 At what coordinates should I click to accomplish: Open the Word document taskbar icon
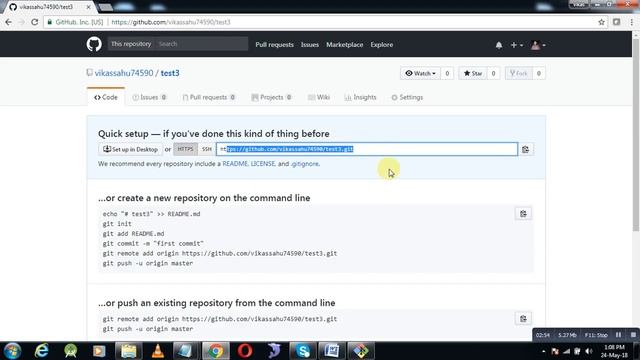click(332, 351)
